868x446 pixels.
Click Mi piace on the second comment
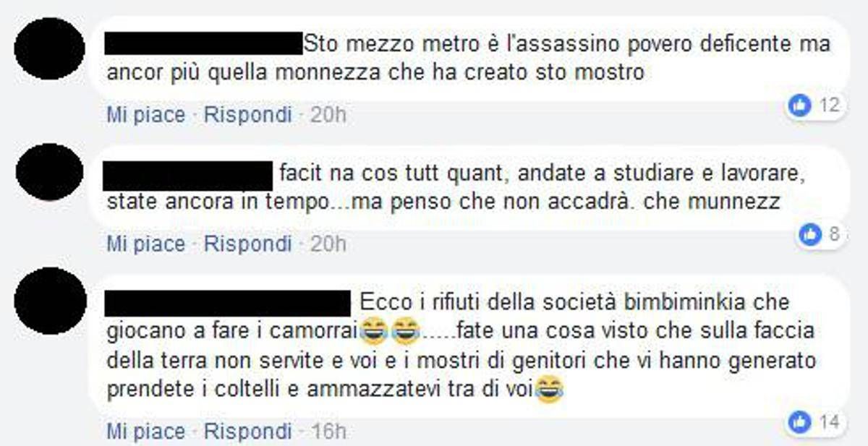(x=146, y=244)
